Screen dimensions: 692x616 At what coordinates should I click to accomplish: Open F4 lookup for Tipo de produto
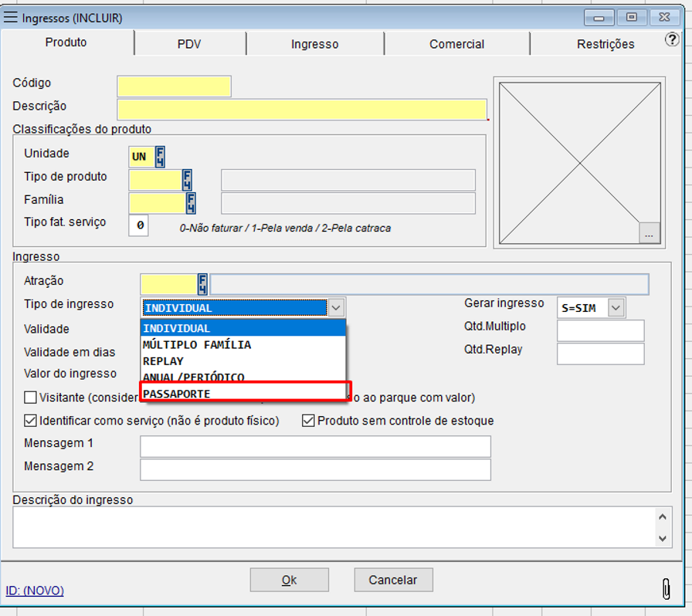tap(187, 180)
